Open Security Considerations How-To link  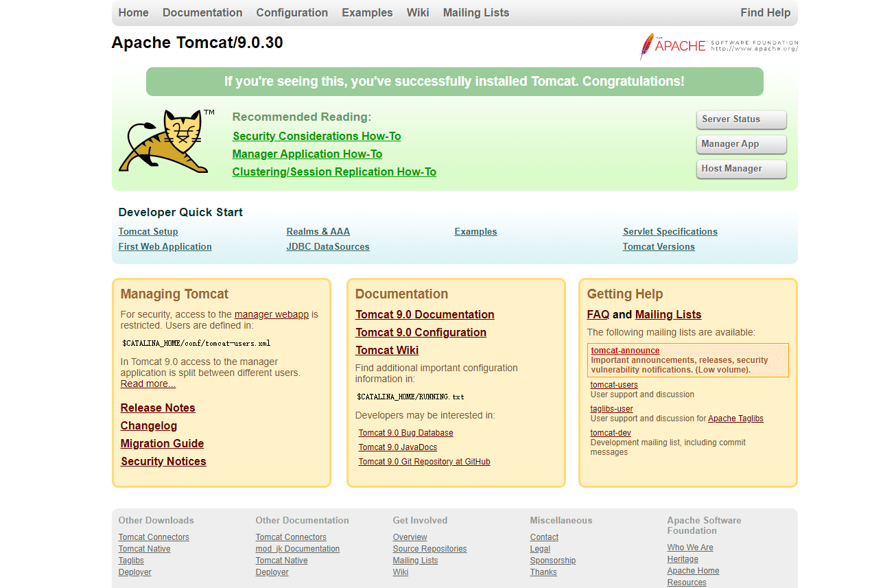[x=316, y=137]
